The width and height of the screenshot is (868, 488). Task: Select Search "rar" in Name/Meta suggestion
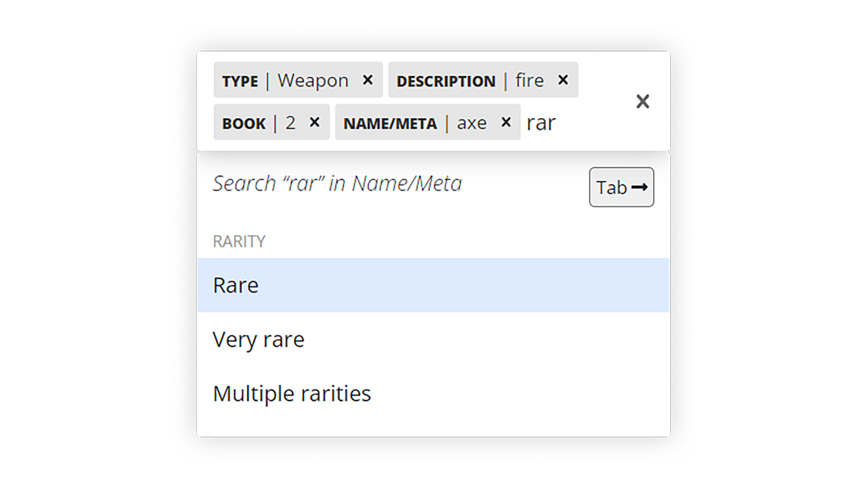coord(337,184)
